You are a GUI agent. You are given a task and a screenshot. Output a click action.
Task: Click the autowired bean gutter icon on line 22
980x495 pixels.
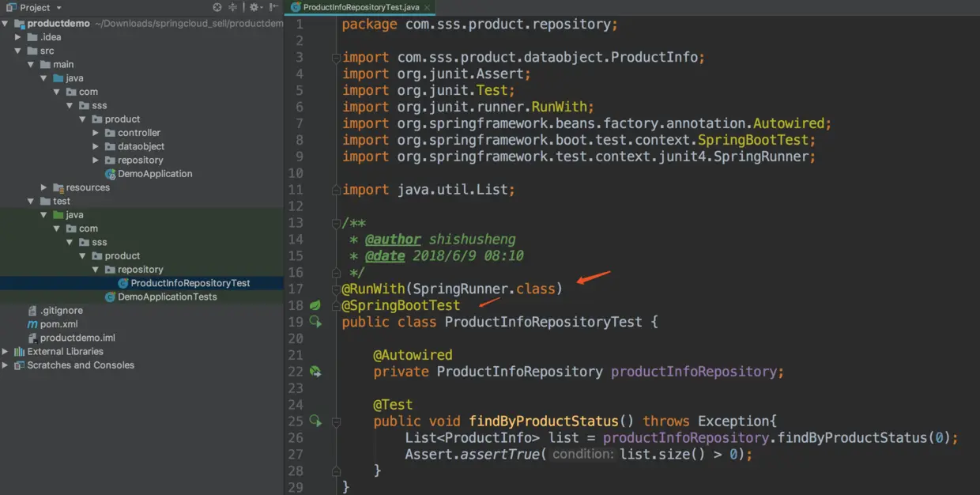point(315,372)
